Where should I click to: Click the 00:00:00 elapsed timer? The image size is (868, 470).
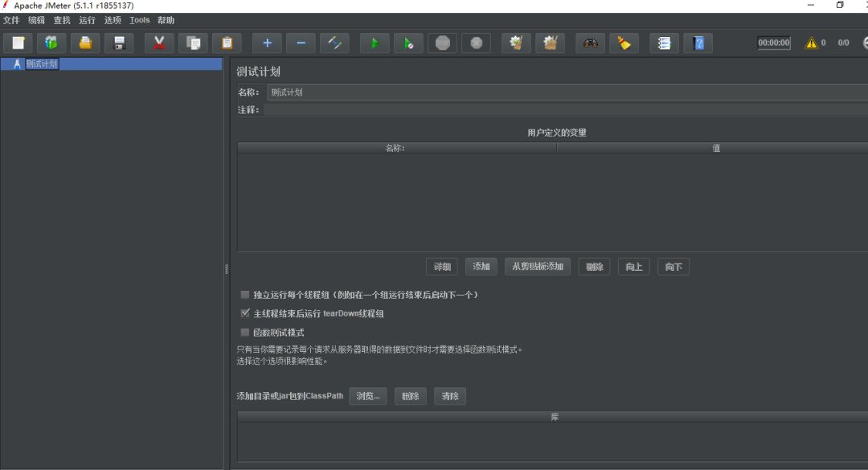773,43
